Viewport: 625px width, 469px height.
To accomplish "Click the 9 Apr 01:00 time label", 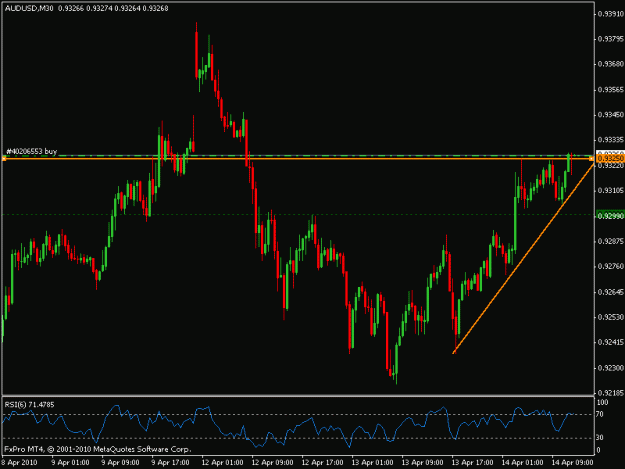I will 70,463.
